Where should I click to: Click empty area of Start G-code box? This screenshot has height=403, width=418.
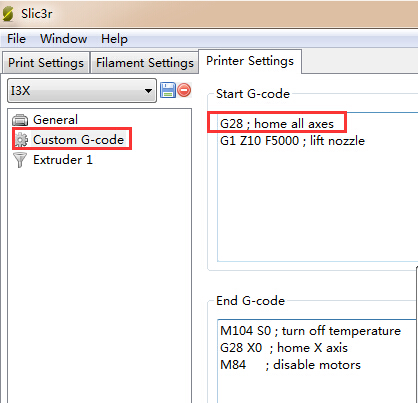pos(317,207)
